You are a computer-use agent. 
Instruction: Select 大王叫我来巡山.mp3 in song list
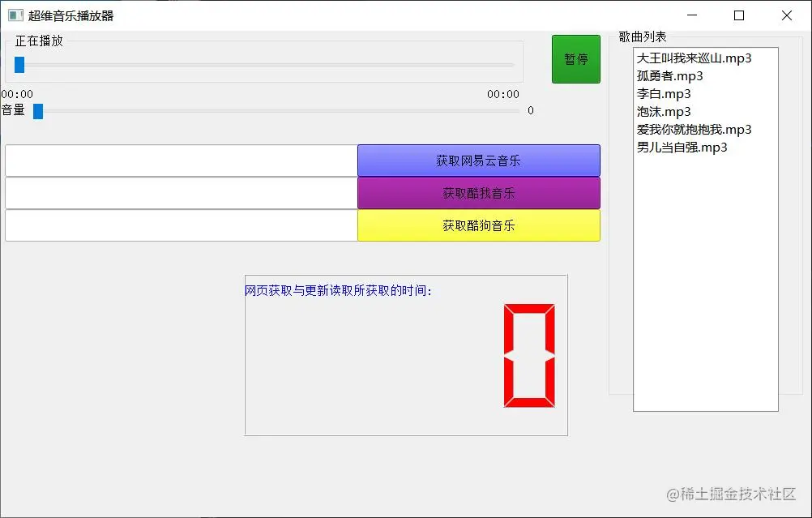(705, 58)
